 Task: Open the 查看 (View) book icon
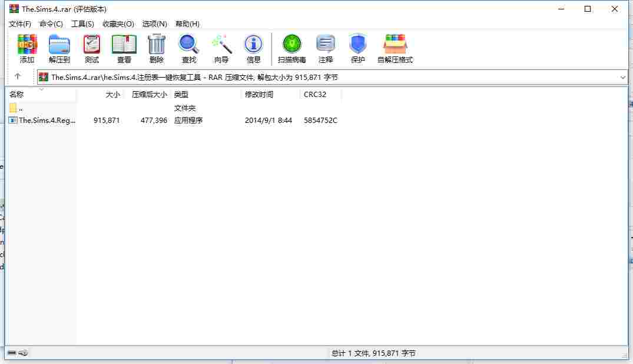click(x=124, y=48)
